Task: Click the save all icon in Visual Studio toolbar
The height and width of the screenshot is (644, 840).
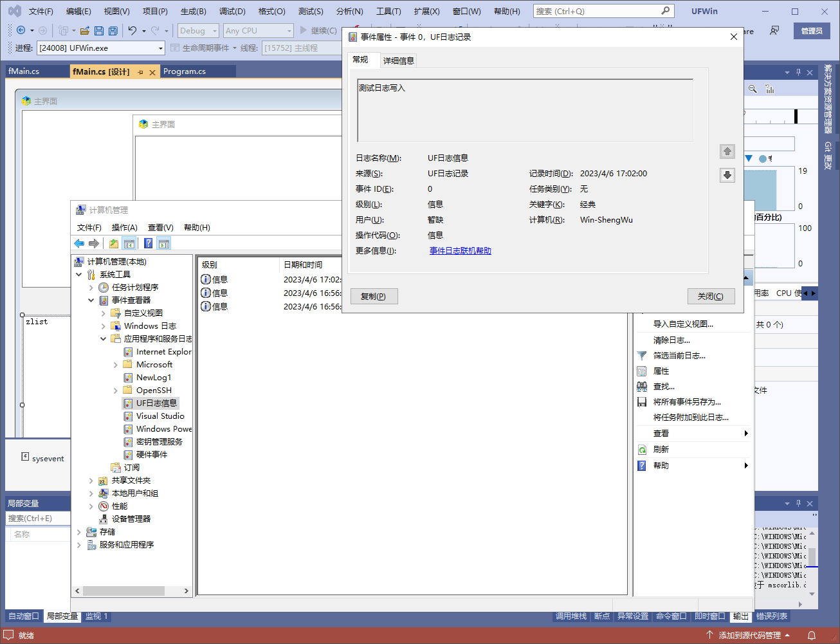Action: coord(113,30)
